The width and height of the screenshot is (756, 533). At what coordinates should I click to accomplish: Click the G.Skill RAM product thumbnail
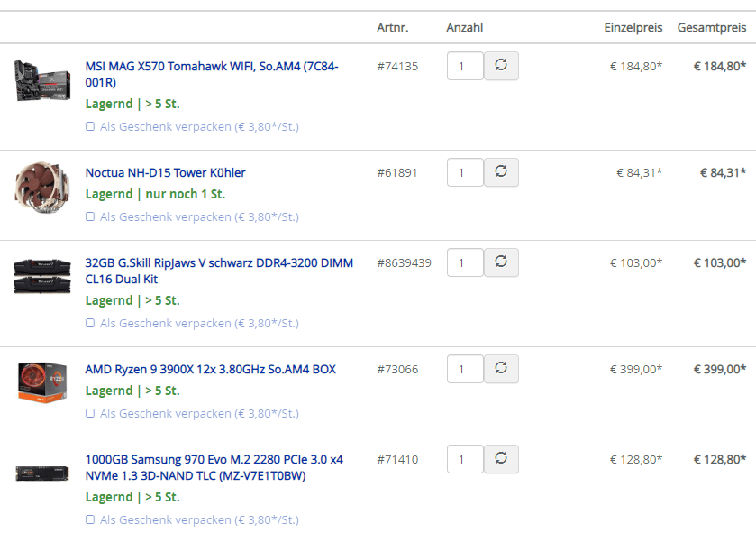coord(42,276)
